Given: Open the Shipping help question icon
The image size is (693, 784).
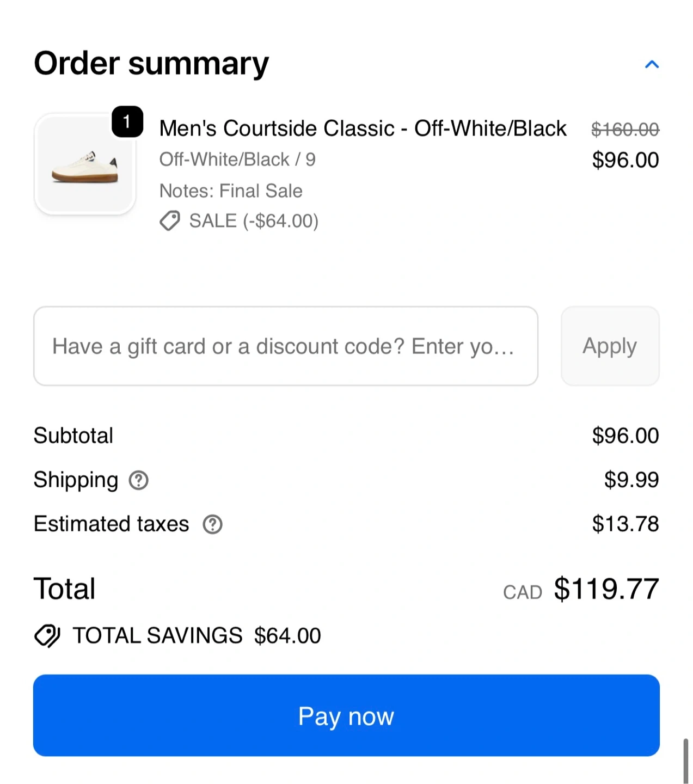Looking at the screenshot, I should pos(138,480).
